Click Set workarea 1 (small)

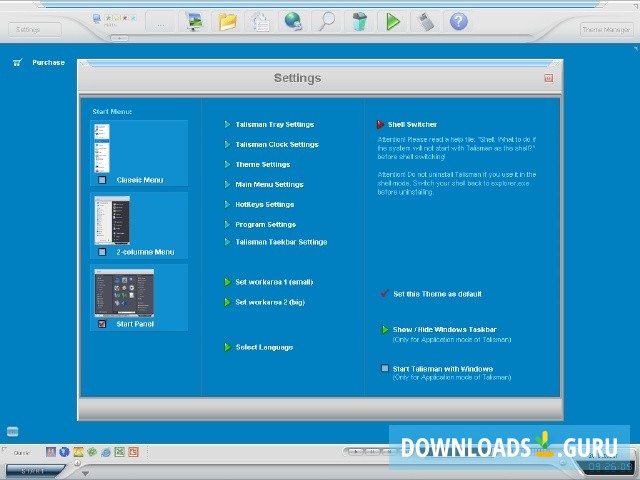coord(274,282)
